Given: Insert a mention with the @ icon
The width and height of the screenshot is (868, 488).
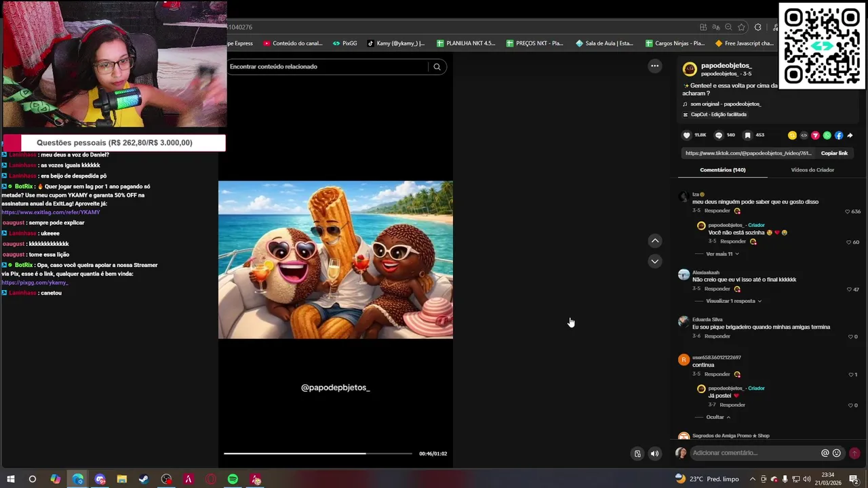Looking at the screenshot, I should 825,453.
